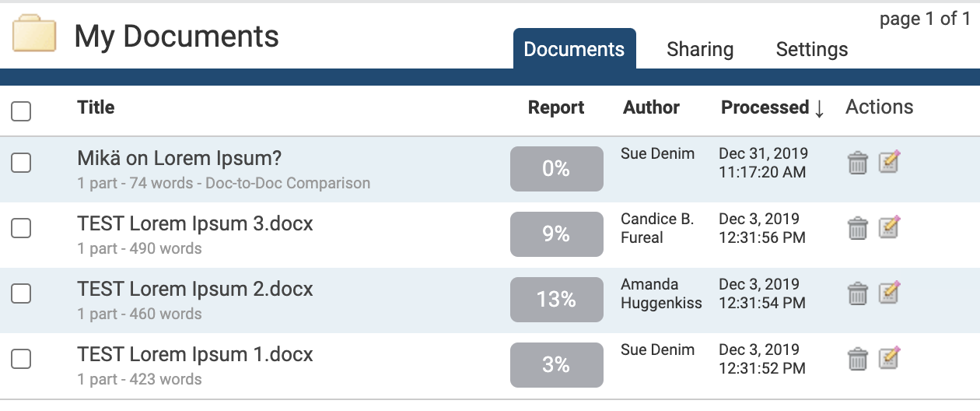980x411 pixels.
Task: Open TEST Lorem Ipsum 3.docx title link
Action: coord(195,224)
